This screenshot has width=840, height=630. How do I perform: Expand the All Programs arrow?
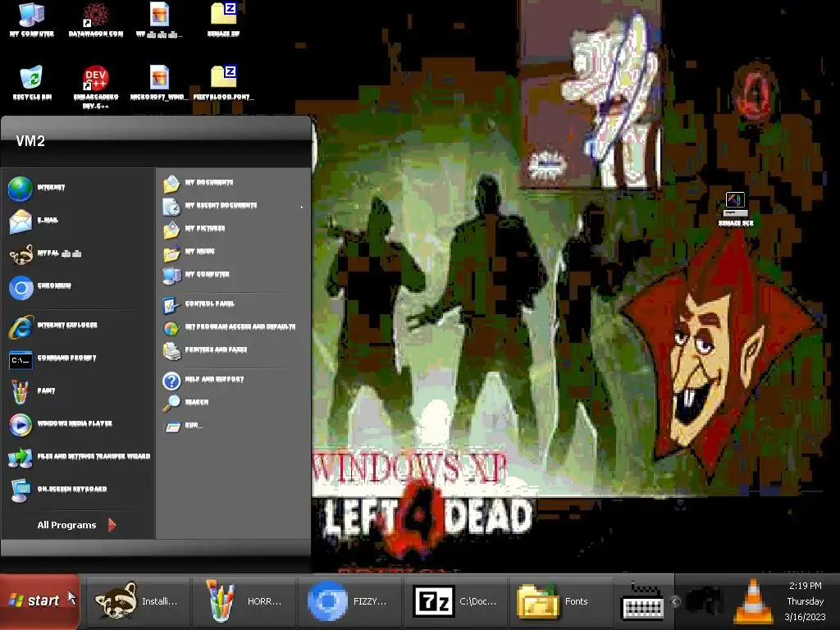[x=112, y=525]
